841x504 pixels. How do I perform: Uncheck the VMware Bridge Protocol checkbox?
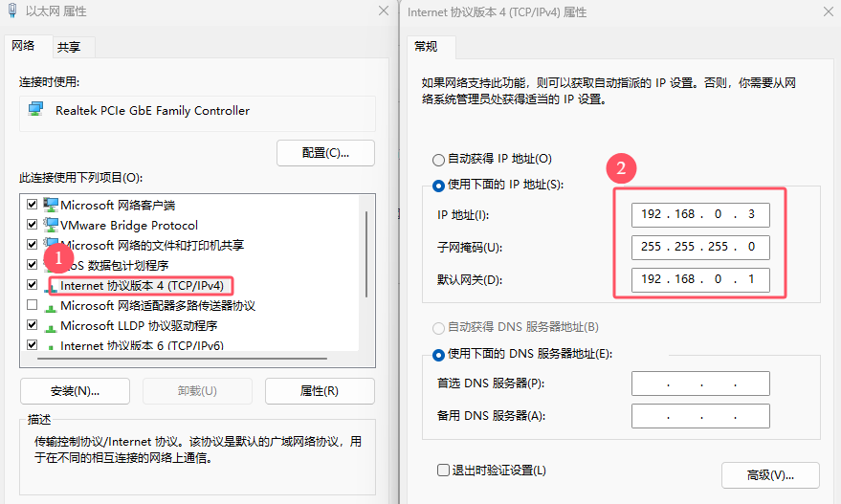(x=33, y=225)
